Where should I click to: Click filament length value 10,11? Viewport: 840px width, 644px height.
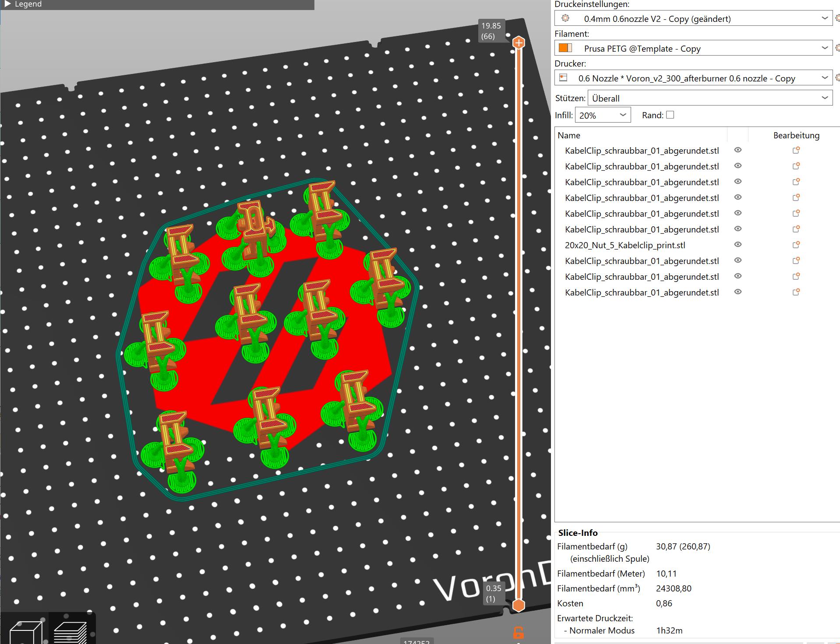click(x=666, y=574)
